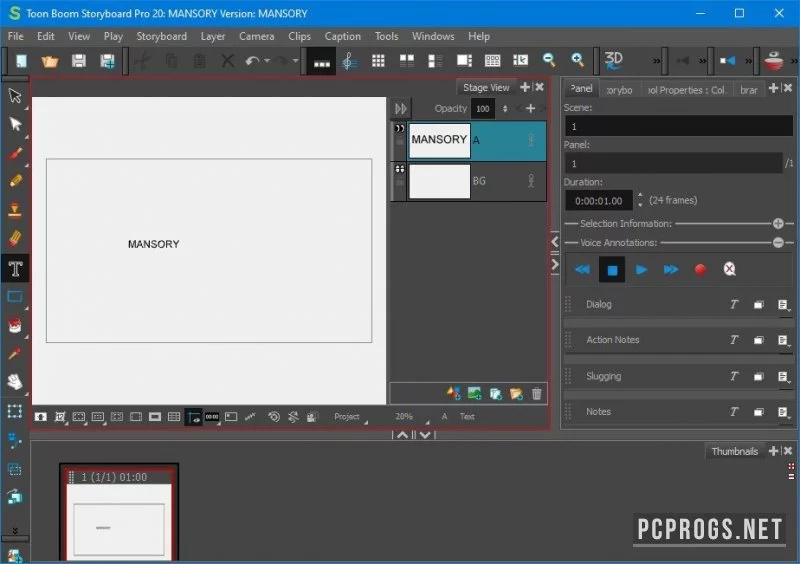Select the Pencil tool

pos(15,181)
